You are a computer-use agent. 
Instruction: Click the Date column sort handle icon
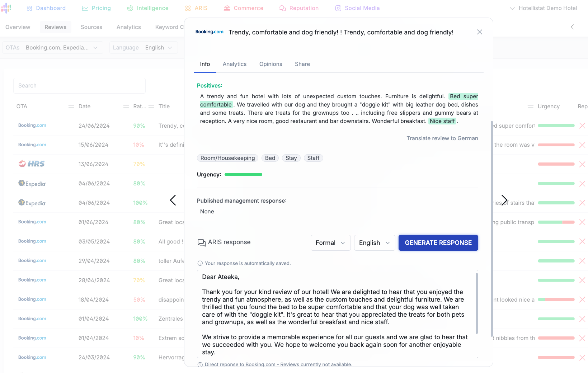point(71,106)
